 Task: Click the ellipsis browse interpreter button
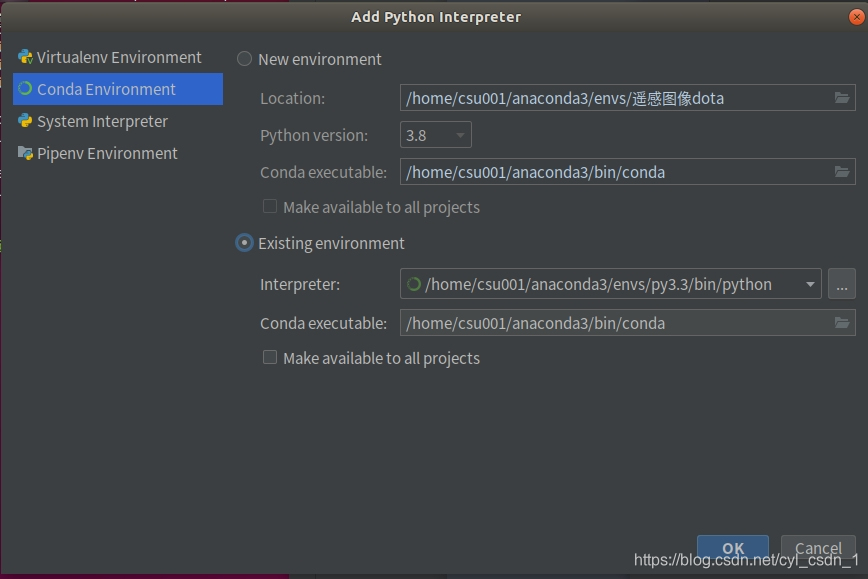pyautogui.click(x=841, y=284)
